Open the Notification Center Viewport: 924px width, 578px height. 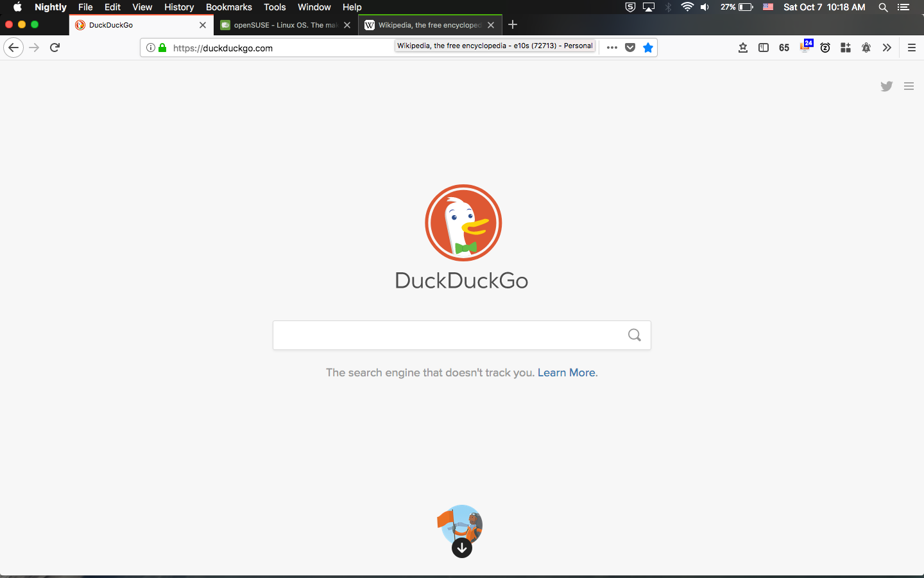point(903,7)
